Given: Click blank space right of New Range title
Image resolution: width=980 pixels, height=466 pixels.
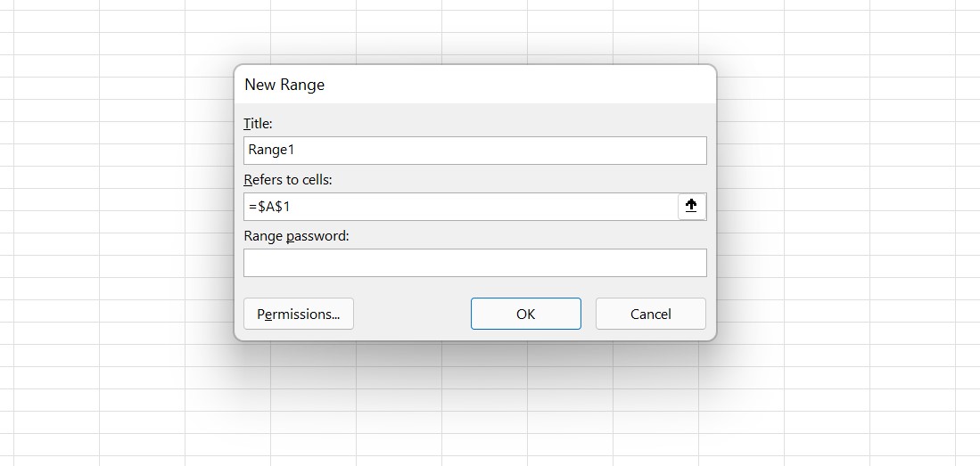Looking at the screenshot, I should (519, 85).
